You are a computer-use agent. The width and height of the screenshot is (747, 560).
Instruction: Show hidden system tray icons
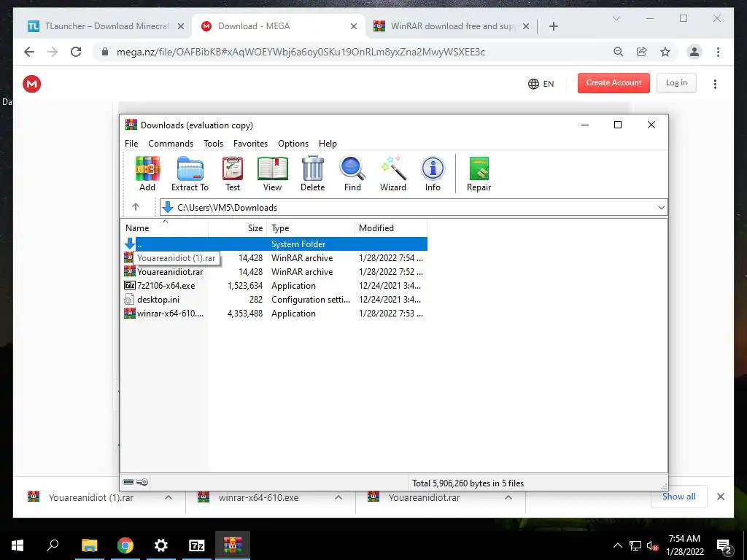[617, 545]
